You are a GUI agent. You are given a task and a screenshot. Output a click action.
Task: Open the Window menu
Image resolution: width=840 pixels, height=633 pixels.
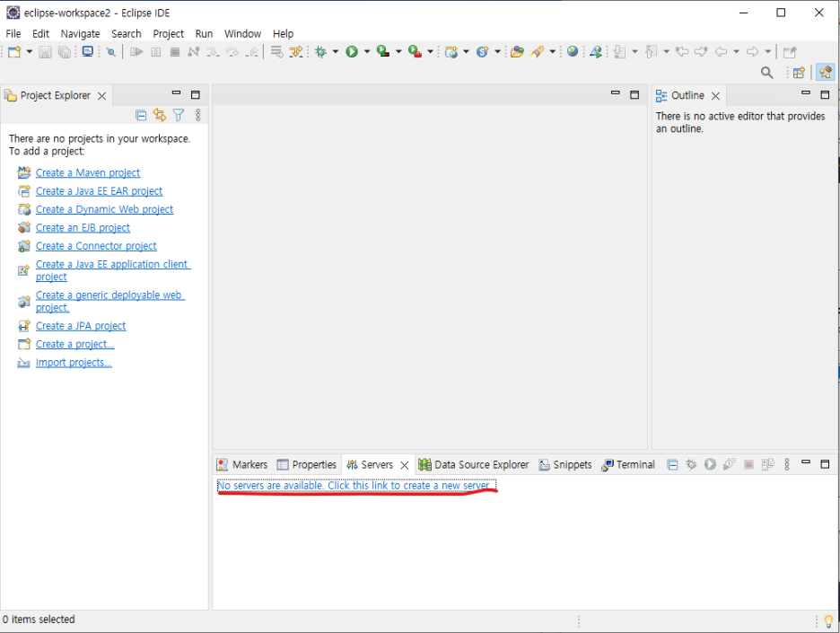pos(242,34)
